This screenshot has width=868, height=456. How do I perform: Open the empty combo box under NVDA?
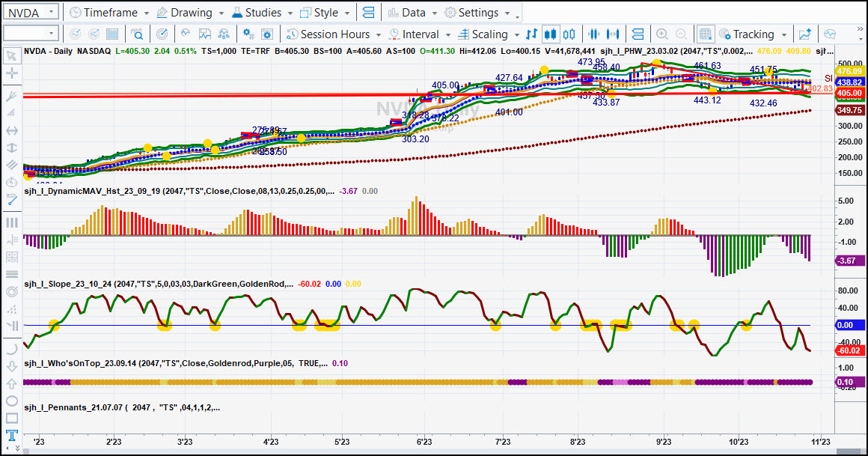31,34
